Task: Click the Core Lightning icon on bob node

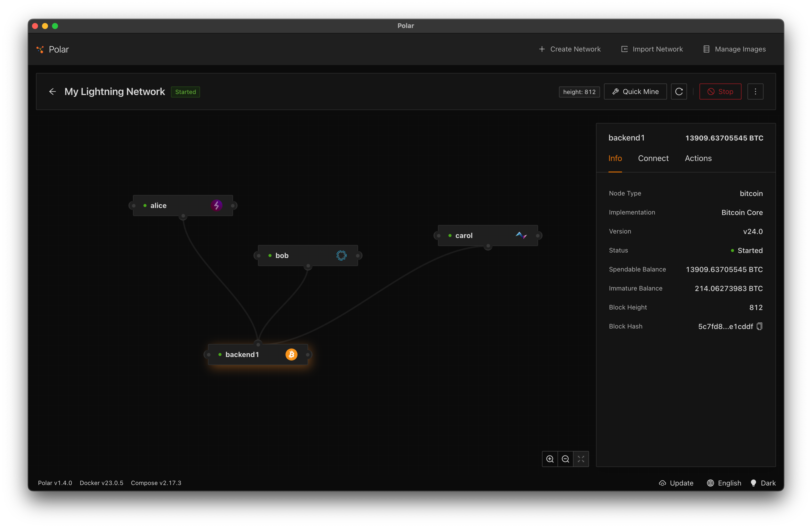Action: [x=341, y=255]
